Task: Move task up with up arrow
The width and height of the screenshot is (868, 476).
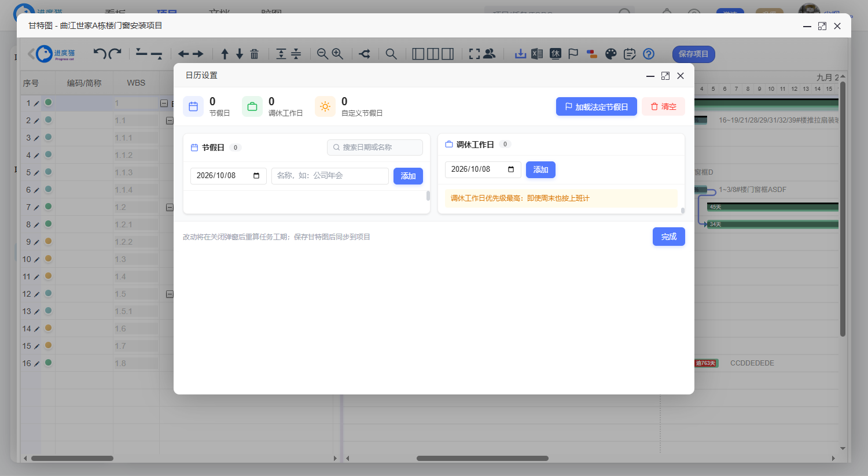Action: (x=225, y=54)
